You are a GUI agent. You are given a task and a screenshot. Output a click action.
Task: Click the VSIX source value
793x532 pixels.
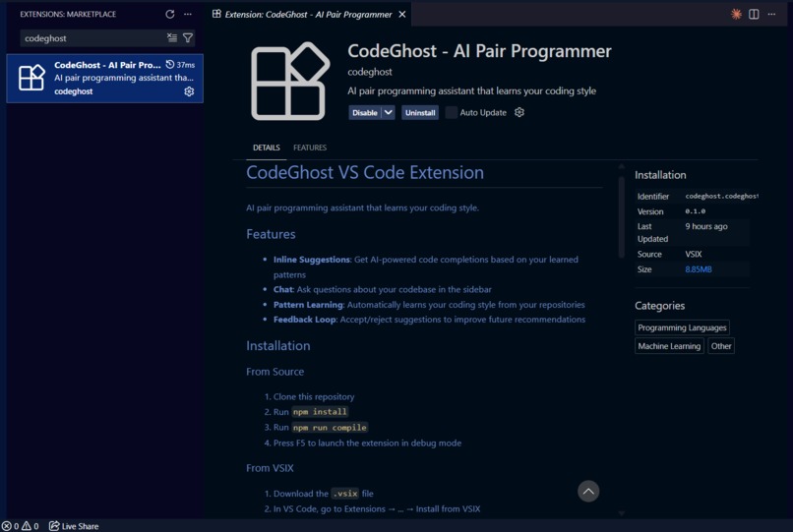click(x=694, y=255)
